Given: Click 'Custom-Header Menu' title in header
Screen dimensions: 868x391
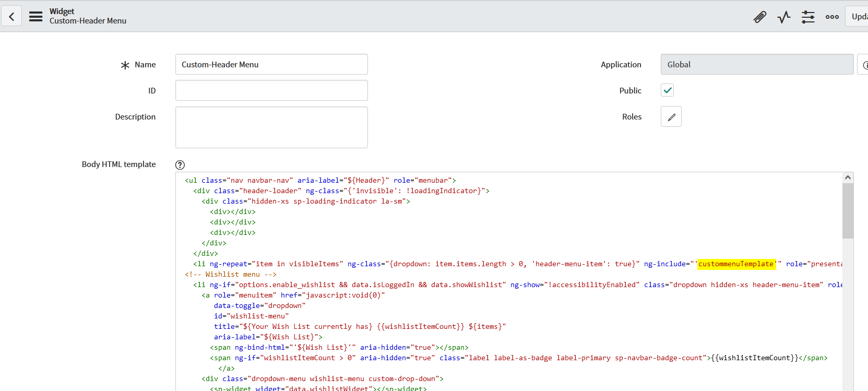Looking at the screenshot, I should tap(88, 21).
